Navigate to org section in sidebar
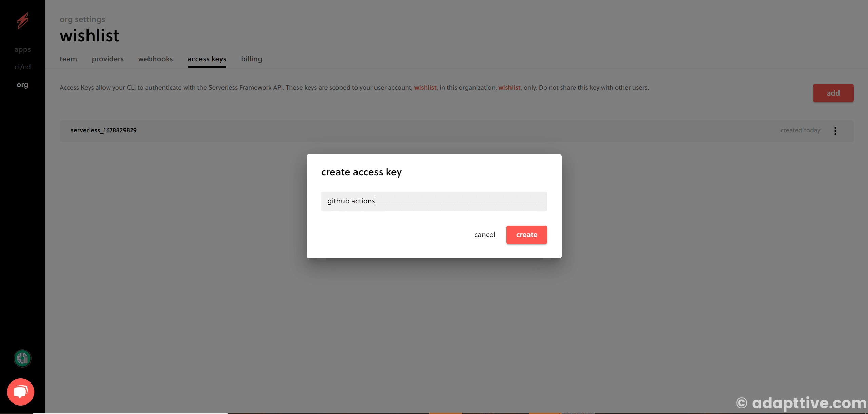Viewport: 868px width, 414px height. pyautogui.click(x=22, y=85)
